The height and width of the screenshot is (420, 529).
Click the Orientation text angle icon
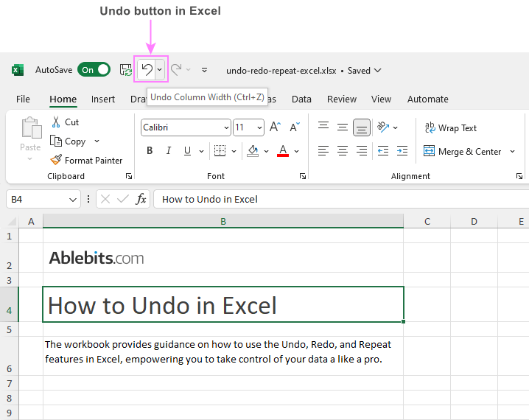click(x=383, y=127)
